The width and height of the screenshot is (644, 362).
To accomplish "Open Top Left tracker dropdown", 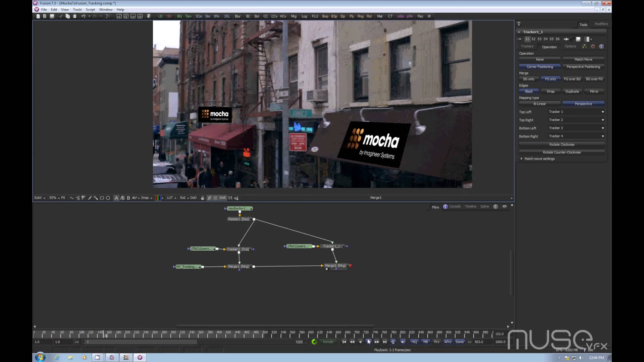I will click(576, 112).
